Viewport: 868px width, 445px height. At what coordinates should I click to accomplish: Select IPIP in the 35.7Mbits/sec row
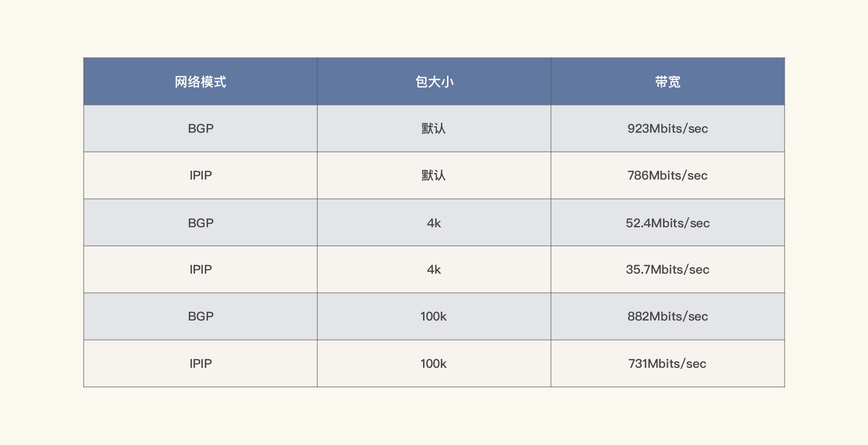coord(201,270)
